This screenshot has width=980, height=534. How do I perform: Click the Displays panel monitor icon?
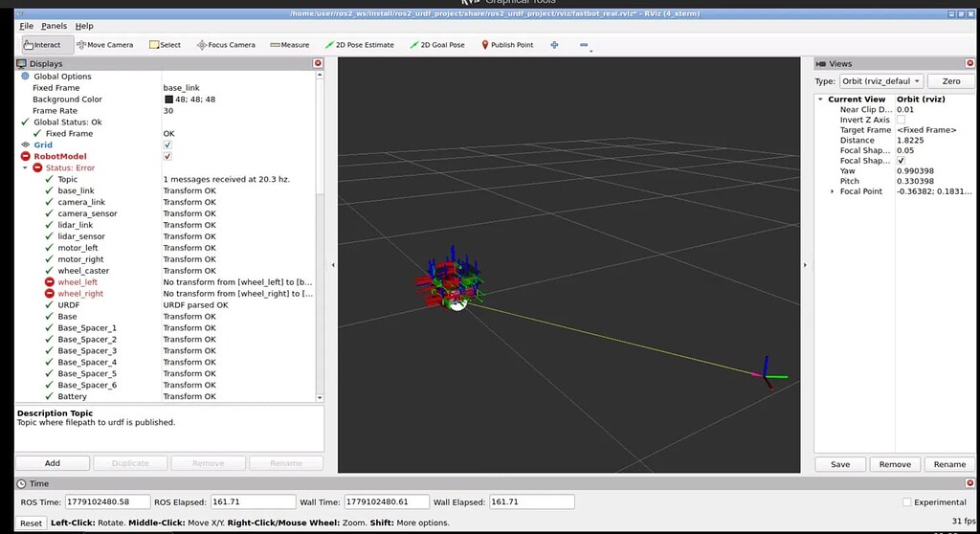point(21,63)
